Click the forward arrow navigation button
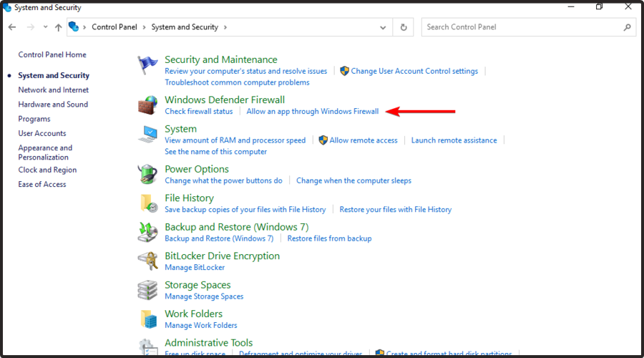Image resolution: width=644 pixels, height=358 pixels. click(30, 27)
